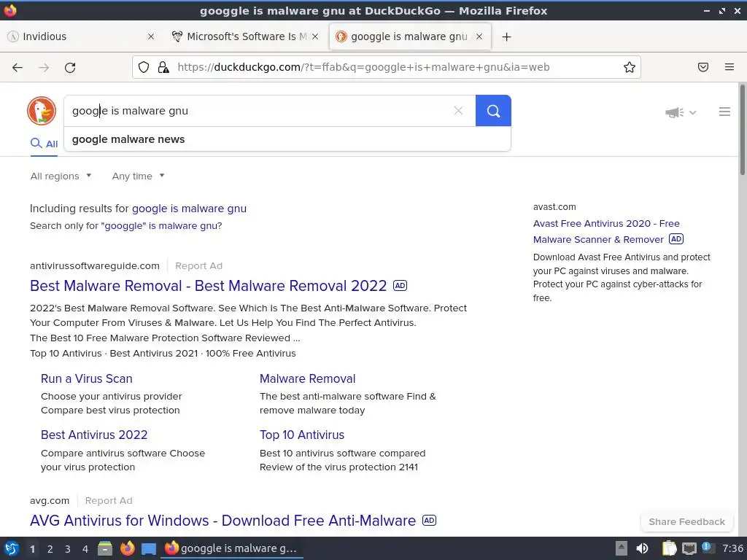
Task: Open the removable media eject tray icon
Action: [x=622, y=548]
